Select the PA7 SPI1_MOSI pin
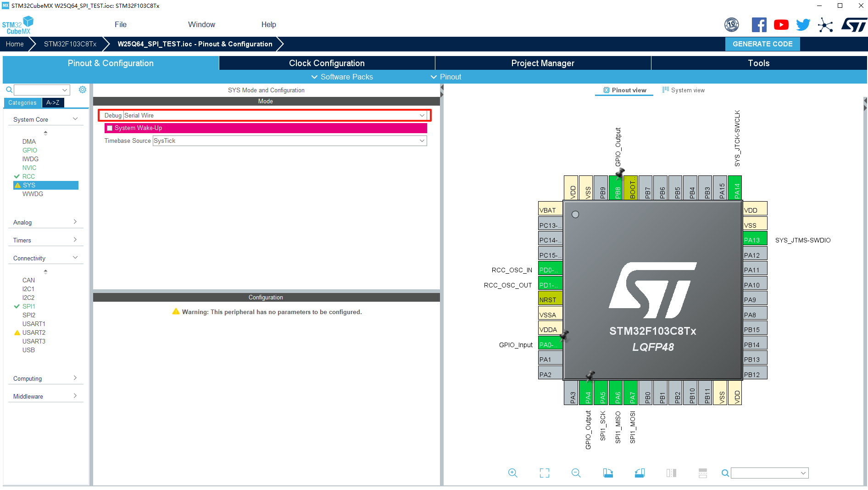 tap(630, 393)
